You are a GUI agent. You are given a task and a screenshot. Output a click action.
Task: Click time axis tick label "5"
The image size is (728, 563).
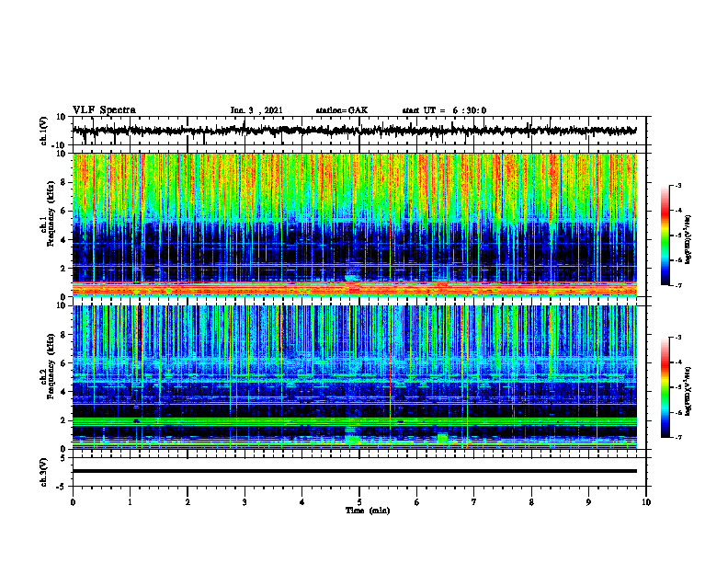359,502
